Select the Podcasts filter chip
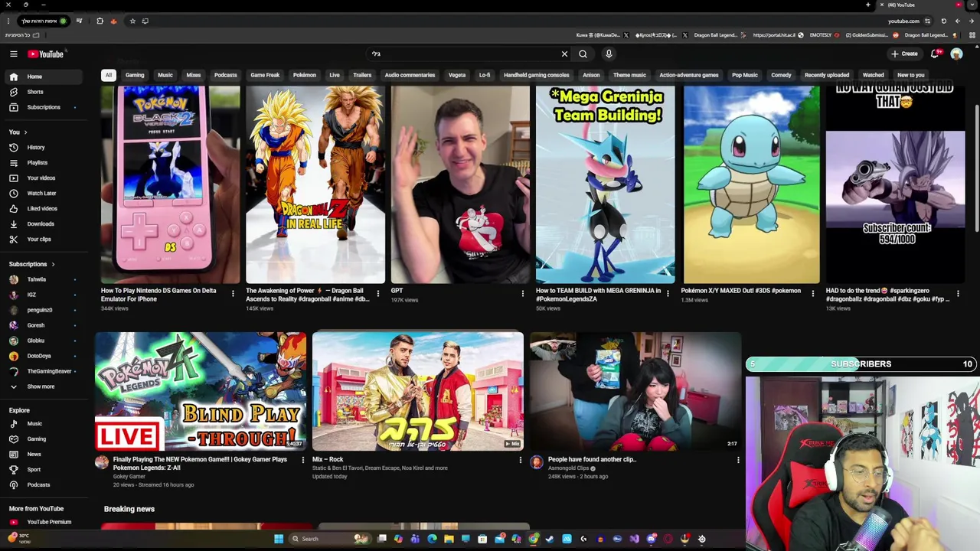Image resolution: width=980 pixels, height=551 pixels. coord(225,75)
